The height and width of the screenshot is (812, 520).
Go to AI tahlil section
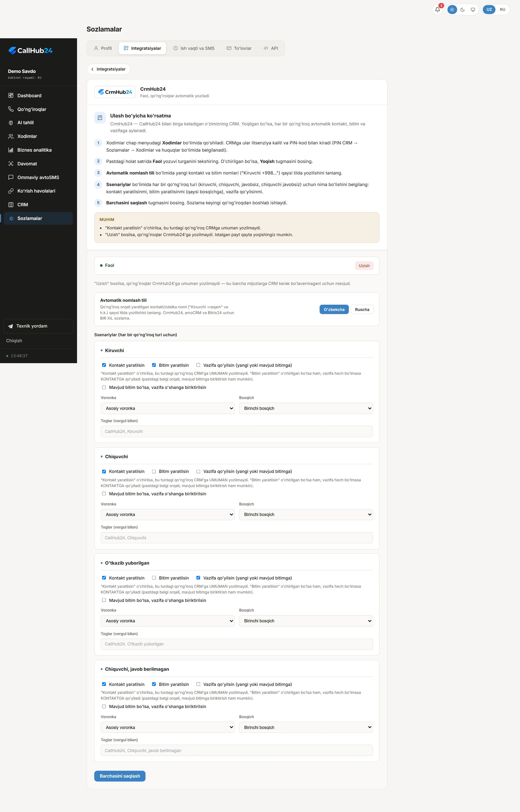(38, 123)
